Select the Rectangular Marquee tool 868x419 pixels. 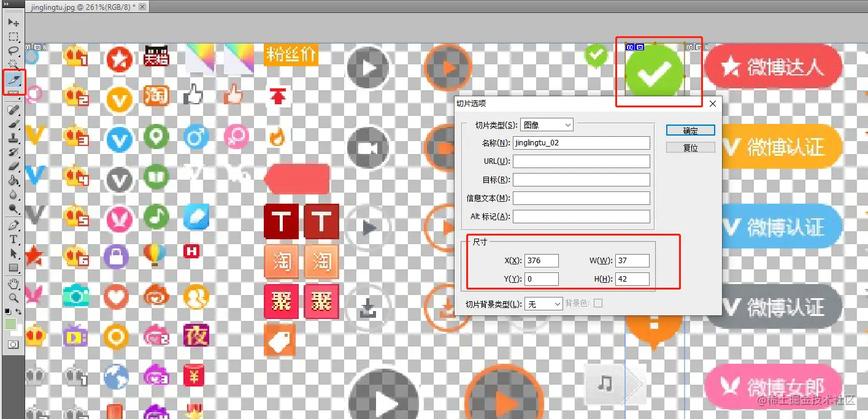tap(13, 36)
